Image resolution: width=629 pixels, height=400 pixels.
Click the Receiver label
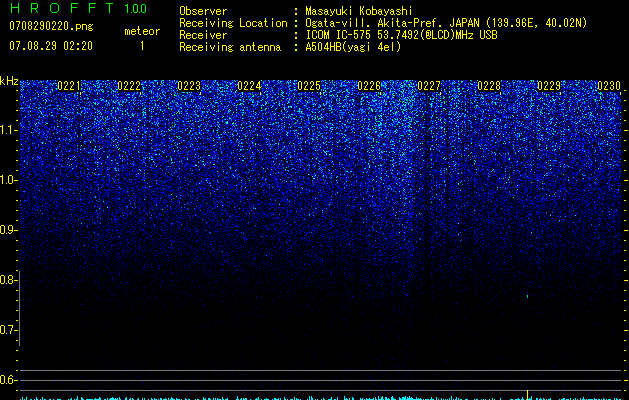click(203, 35)
